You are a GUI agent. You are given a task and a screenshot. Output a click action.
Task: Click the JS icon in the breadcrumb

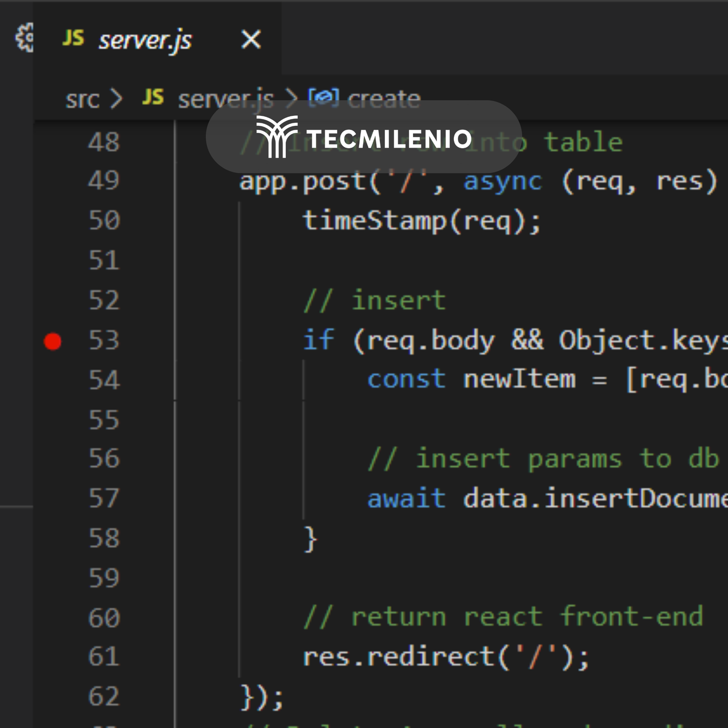click(x=153, y=97)
